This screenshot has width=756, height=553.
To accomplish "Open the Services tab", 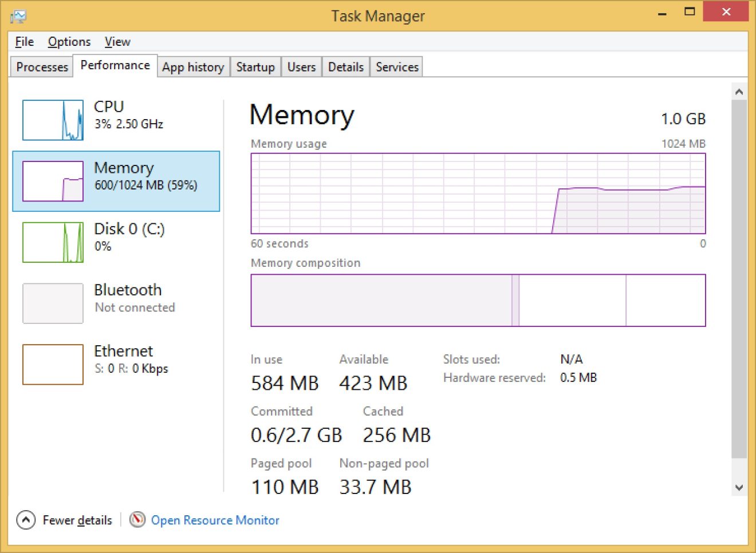I will coord(396,67).
